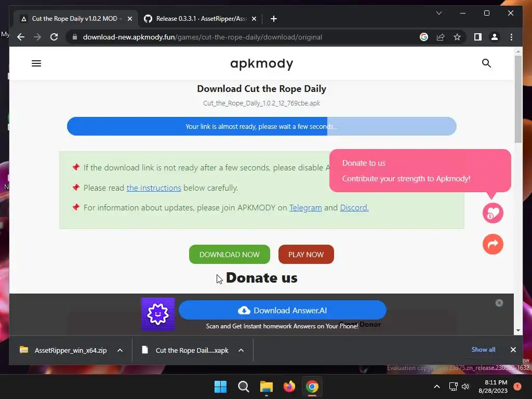Open the Windows Start menu
Viewport: 532px width, 399px height.
pos(220,387)
